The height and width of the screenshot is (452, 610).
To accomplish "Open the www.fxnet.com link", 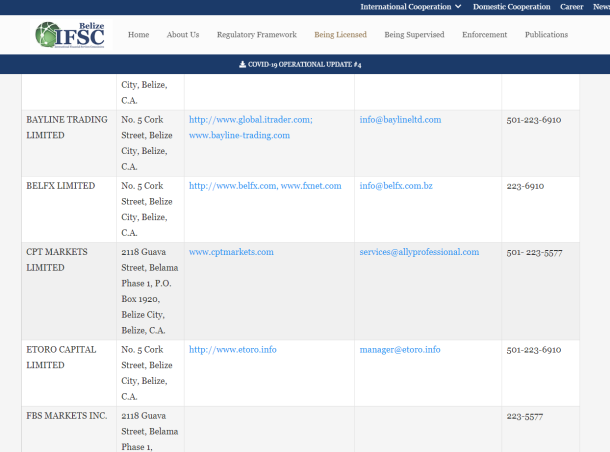I will click(x=311, y=186).
